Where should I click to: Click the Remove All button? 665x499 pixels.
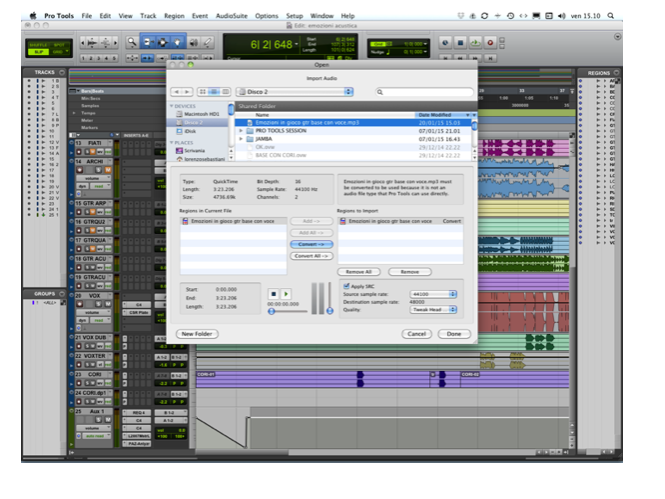(359, 272)
